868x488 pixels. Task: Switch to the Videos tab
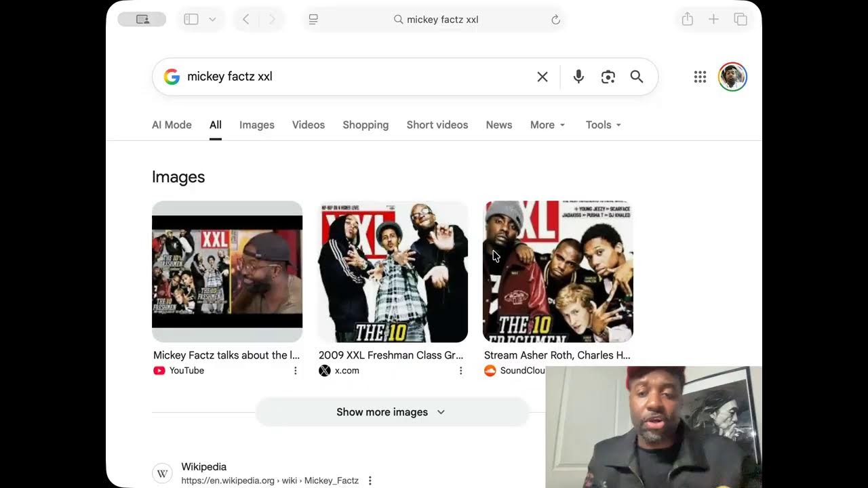point(309,125)
